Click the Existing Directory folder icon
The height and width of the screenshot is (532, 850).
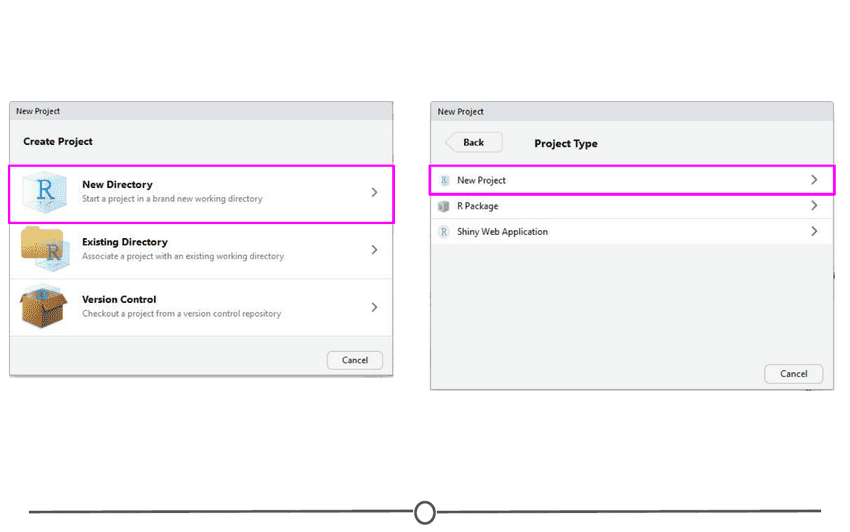pyautogui.click(x=46, y=249)
